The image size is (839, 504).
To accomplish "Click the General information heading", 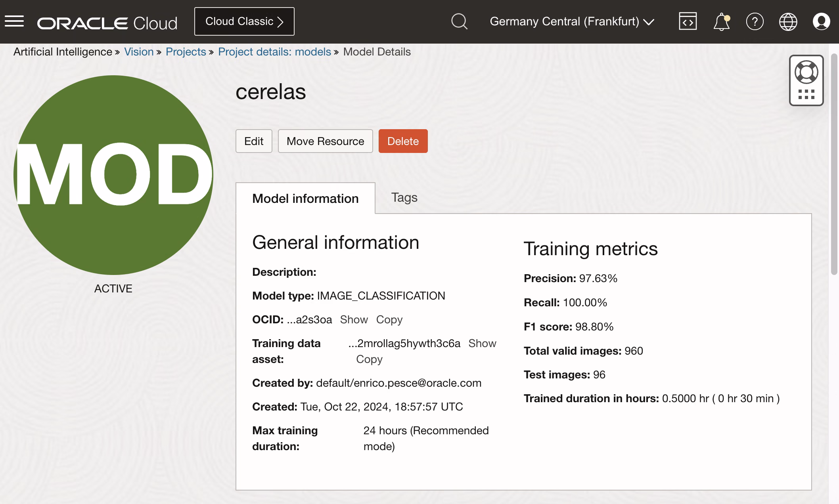I will coord(335,242).
